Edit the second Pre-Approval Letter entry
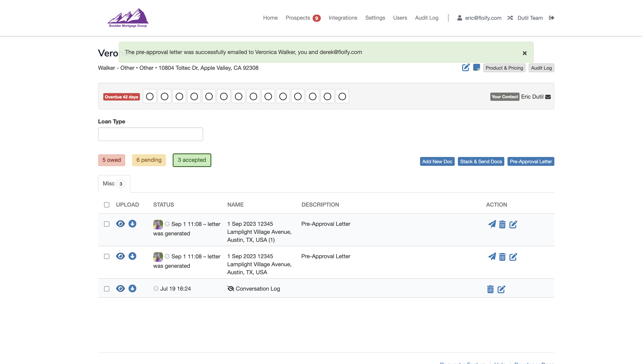 click(513, 257)
